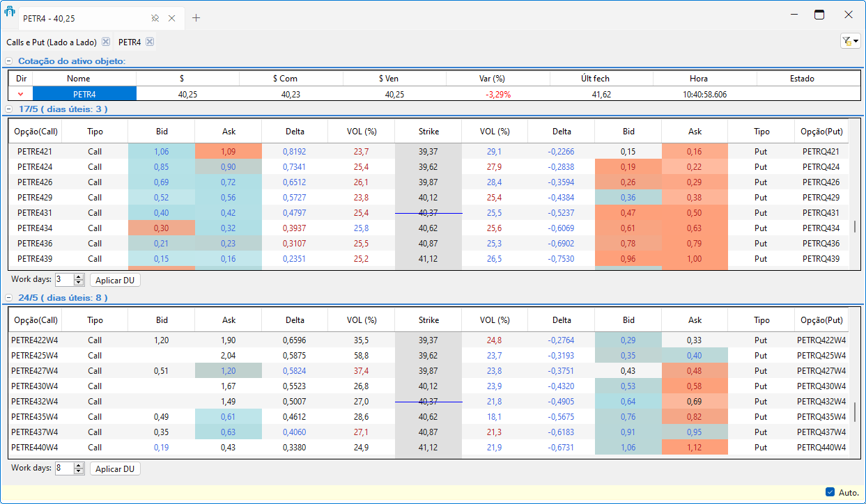866x504 pixels.
Task: Click the red down-arrow in Dir column
Action: [20, 94]
